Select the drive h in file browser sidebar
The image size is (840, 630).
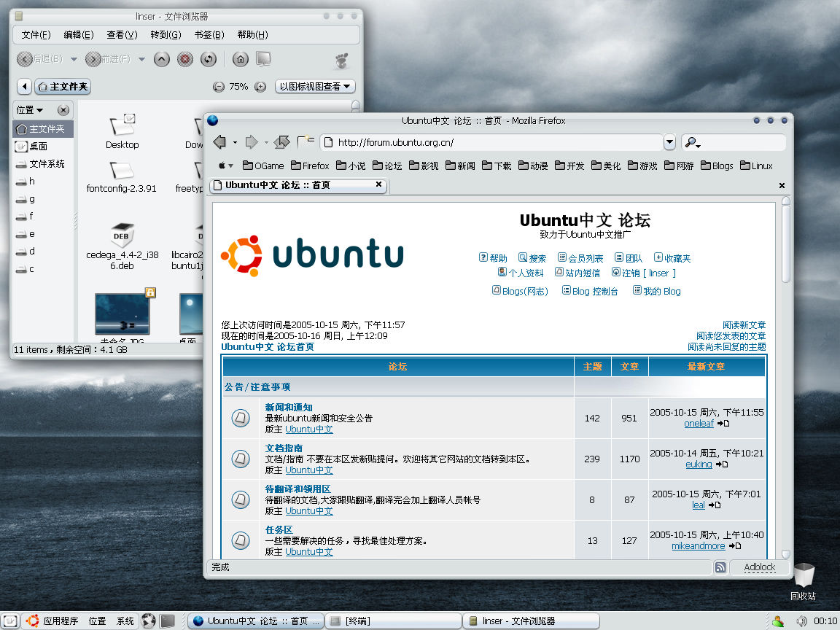tap(43, 182)
